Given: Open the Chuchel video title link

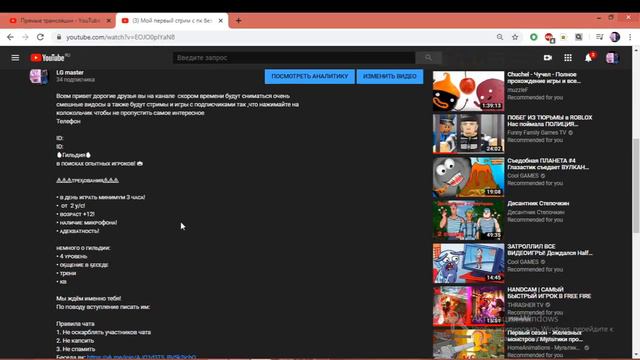Looking at the screenshot, I should coord(544,78).
